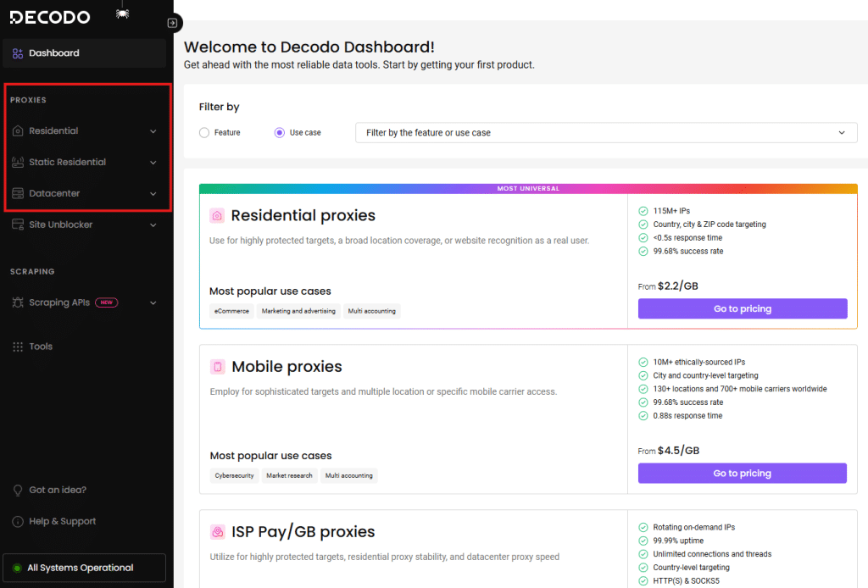
Task: Open Residential in the Proxies menu
Action: 84,131
